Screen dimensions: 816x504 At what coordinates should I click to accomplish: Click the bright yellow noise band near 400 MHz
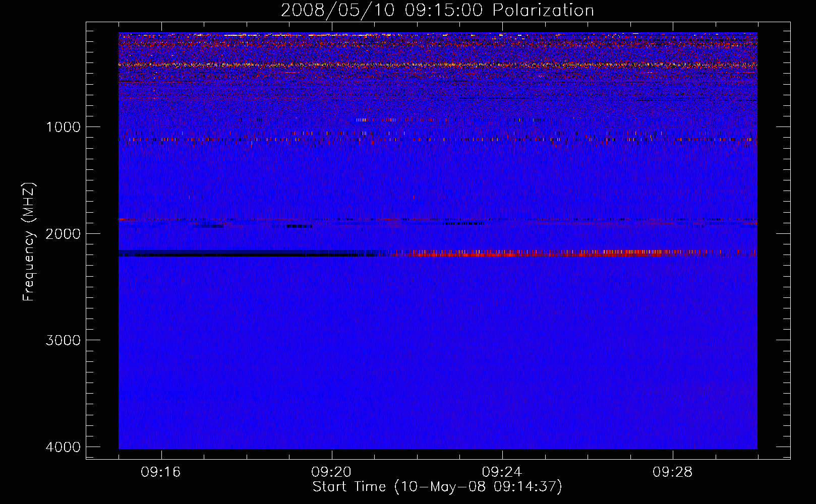pyautogui.click(x=438, y=65)
